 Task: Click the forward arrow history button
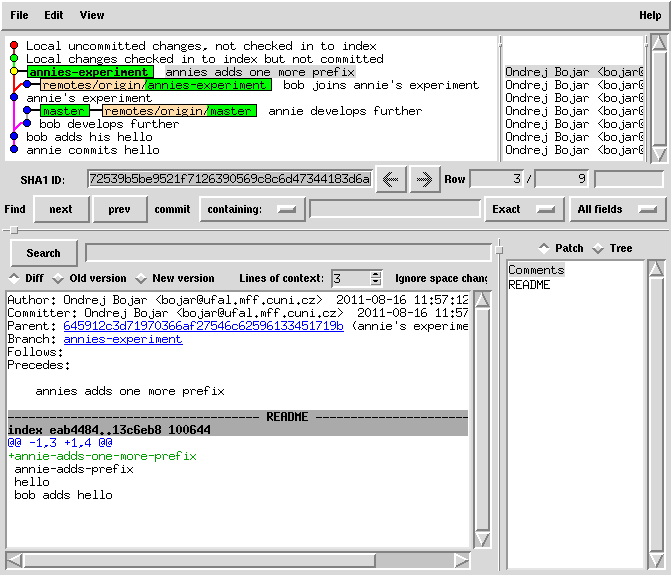424,179
